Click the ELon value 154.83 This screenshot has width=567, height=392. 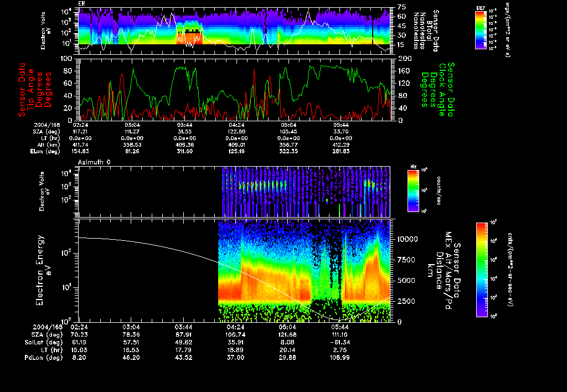point(80,152)
